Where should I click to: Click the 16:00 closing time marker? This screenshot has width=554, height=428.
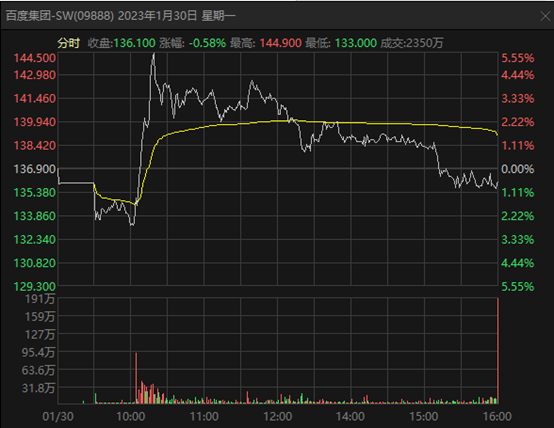coord(497,416)
